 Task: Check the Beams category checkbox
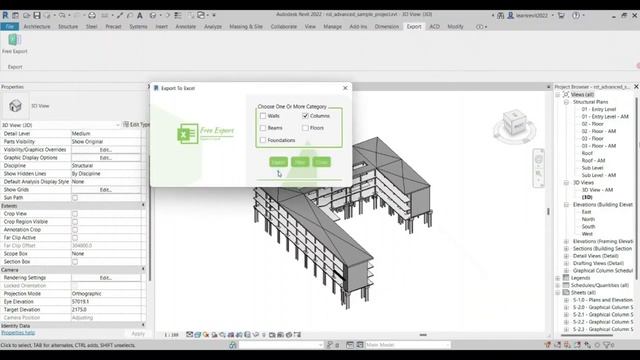pos(263,128)
